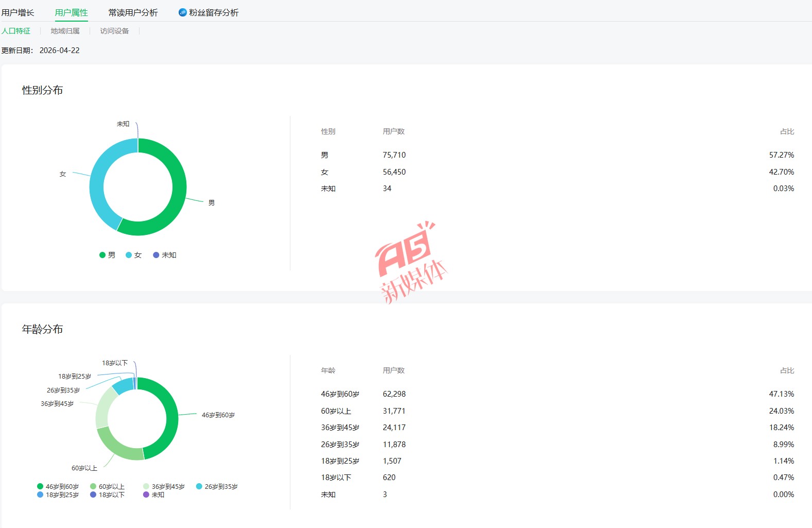812x528 pixels.
Task: Open 粉丝留存分析 tab
Action: tap(214, 12)
